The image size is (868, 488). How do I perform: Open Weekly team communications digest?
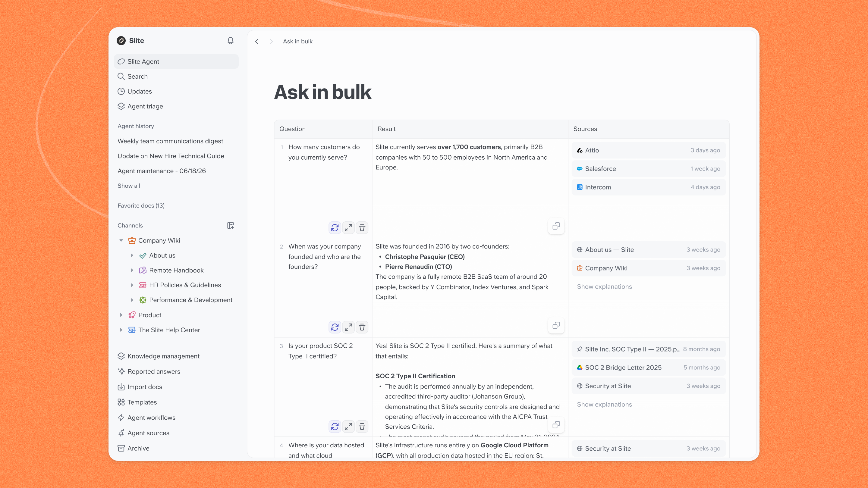pos(170,141)
